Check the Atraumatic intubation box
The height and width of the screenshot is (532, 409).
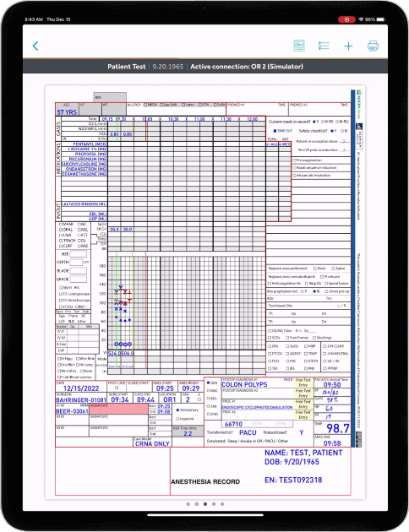[294, 176]
